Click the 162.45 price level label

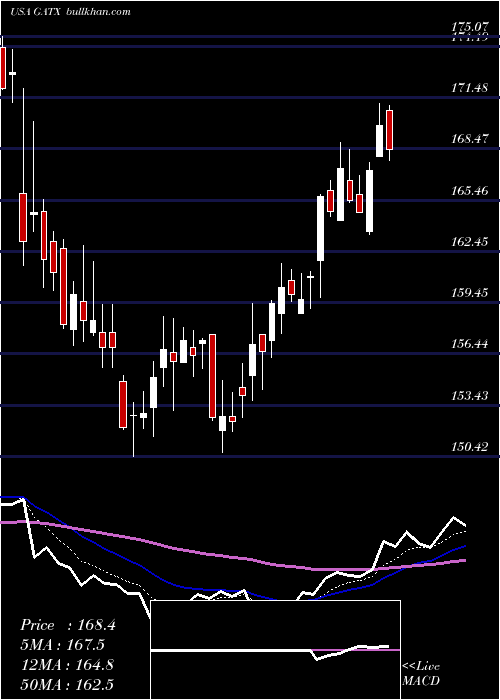tap(469, 242)
